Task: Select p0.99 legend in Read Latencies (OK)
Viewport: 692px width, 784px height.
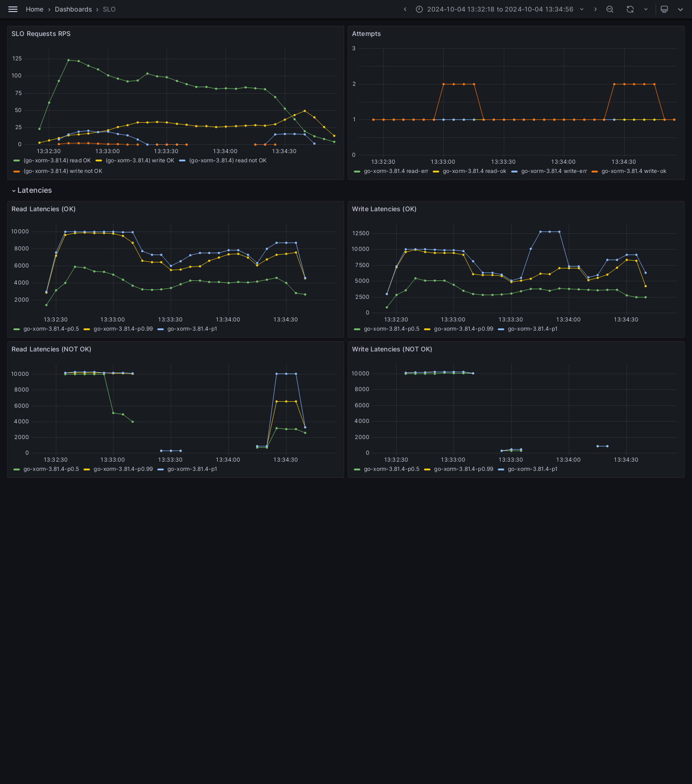Action: tap(123, 329)
